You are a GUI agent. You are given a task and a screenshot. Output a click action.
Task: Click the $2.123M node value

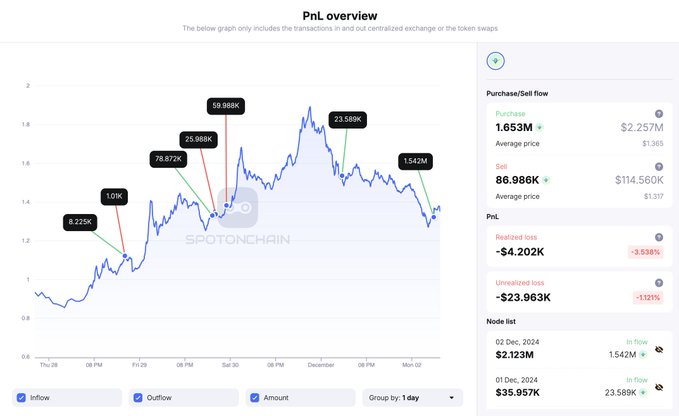(514, 355)
